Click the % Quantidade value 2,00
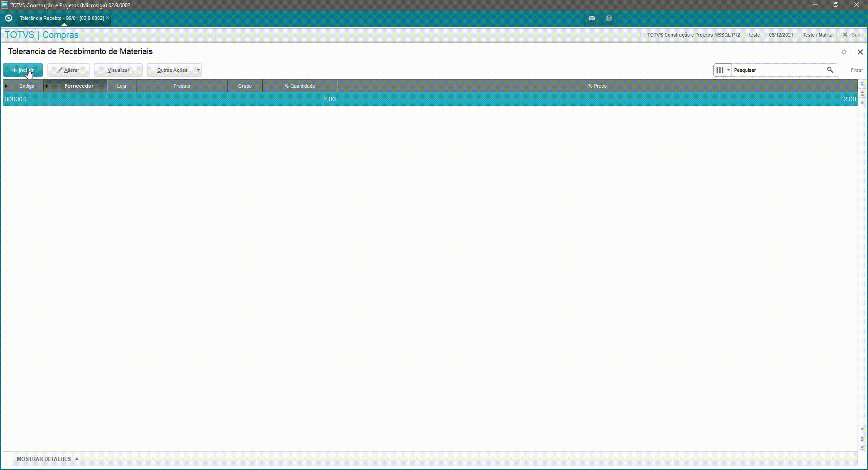The image size is (868, 470). click(x=329, y=99)
